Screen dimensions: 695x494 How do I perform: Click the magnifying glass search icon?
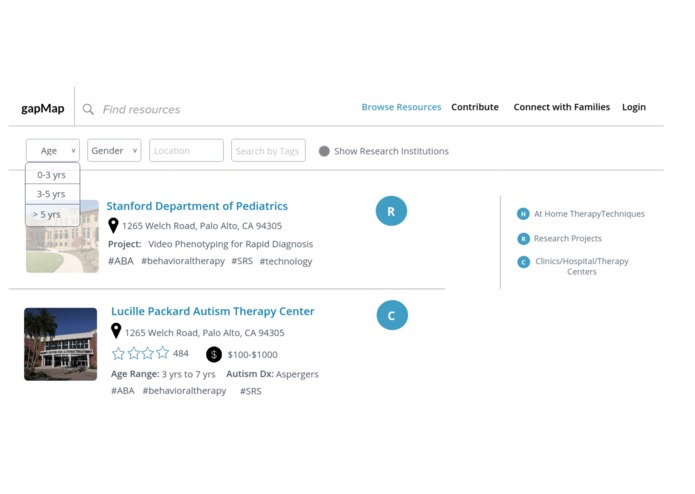click(x=88, y=109)
